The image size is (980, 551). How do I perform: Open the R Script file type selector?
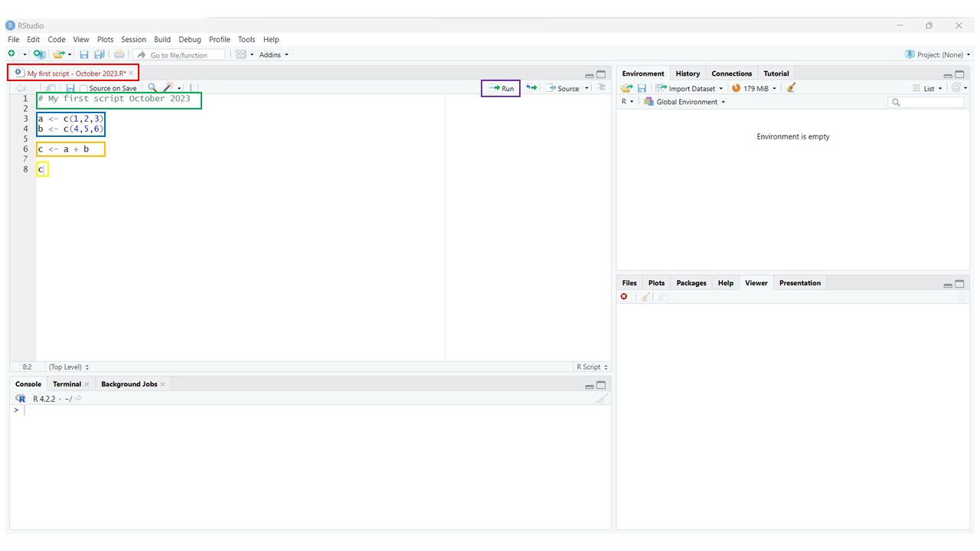592,367
